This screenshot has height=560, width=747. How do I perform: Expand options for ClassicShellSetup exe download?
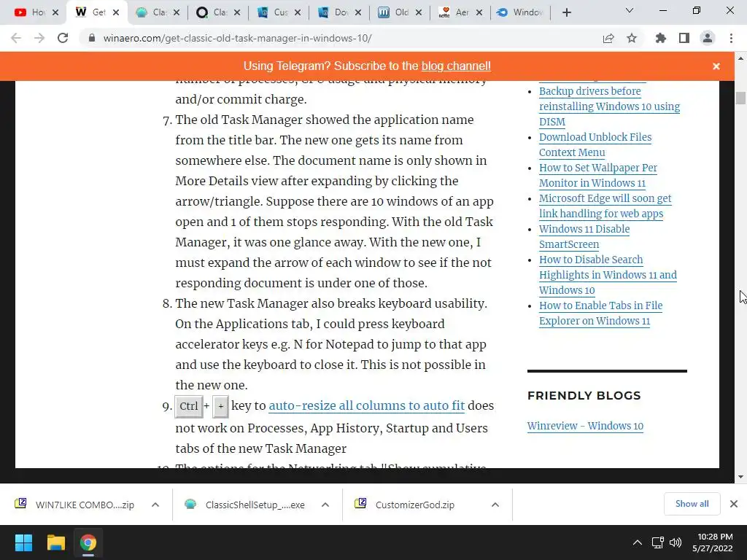(325, 505)
